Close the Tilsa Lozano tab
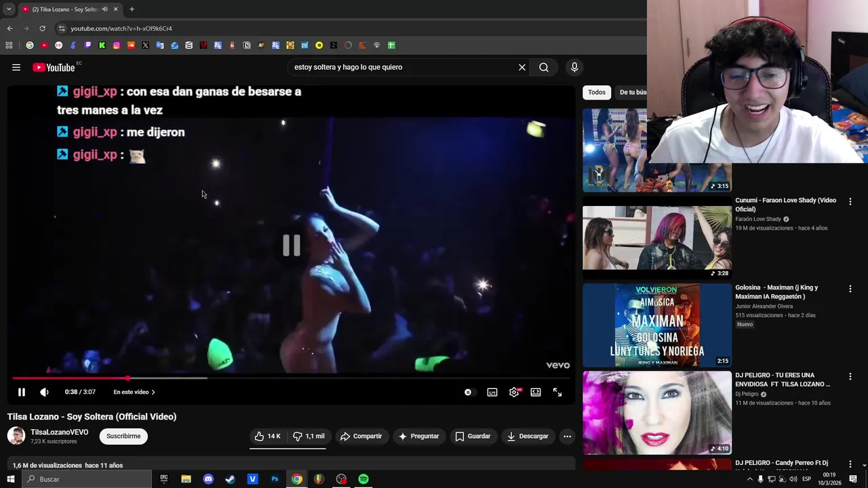 115,9
